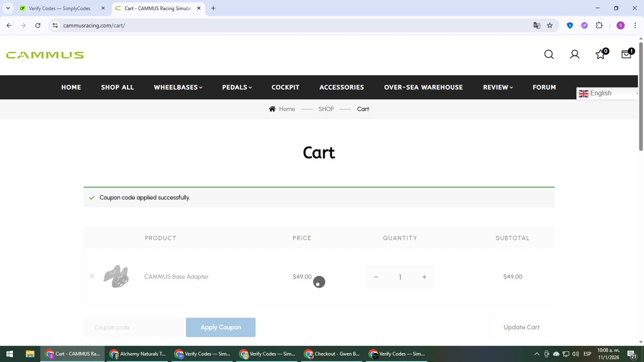Switch to the Verify Codes SimplyCodes tab

pos(60,8)
